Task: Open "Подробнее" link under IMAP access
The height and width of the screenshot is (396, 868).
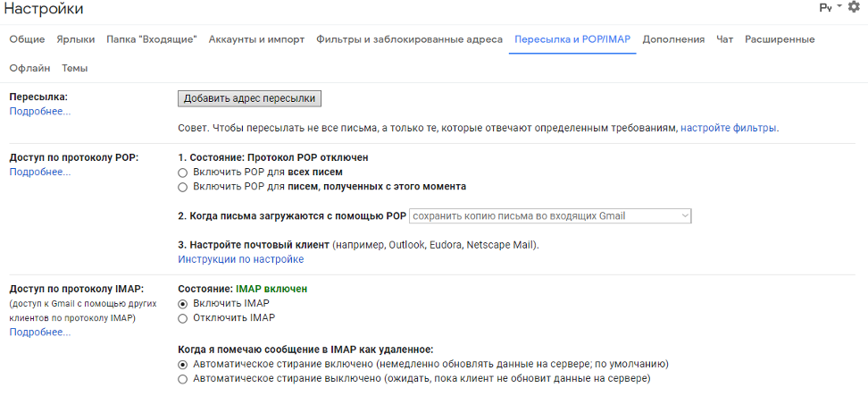Action: [x=40, y=332]
